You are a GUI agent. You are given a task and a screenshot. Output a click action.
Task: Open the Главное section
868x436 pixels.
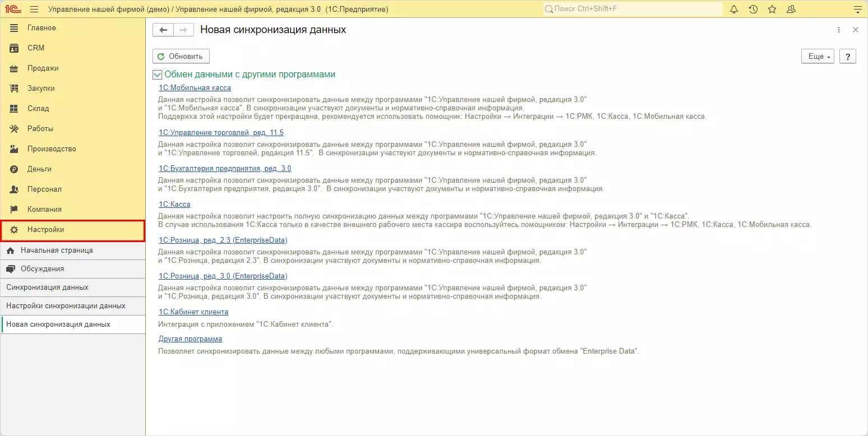pos(73,28)
